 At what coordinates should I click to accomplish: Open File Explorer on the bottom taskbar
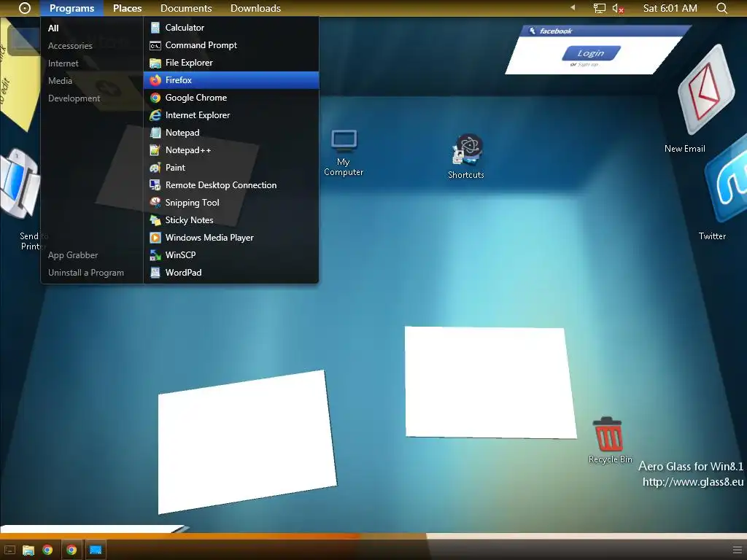tap(28, 550)
